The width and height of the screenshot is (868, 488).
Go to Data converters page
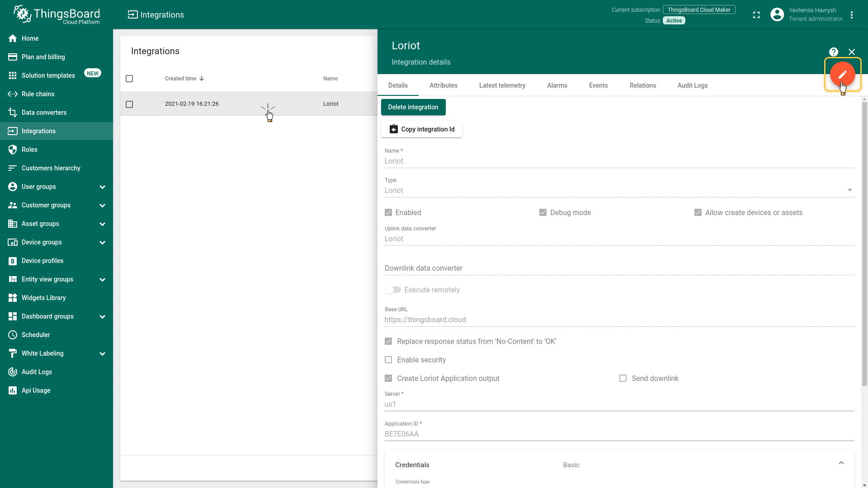click(44, 113)
